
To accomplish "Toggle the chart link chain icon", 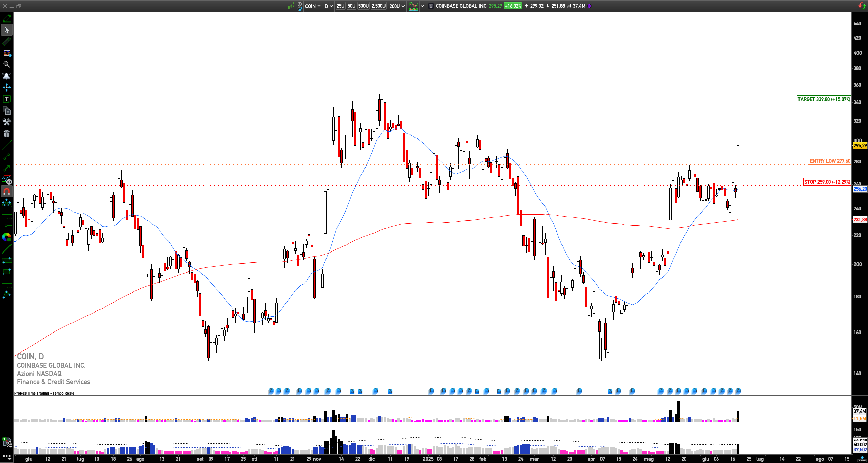I will tap(300, 6).
